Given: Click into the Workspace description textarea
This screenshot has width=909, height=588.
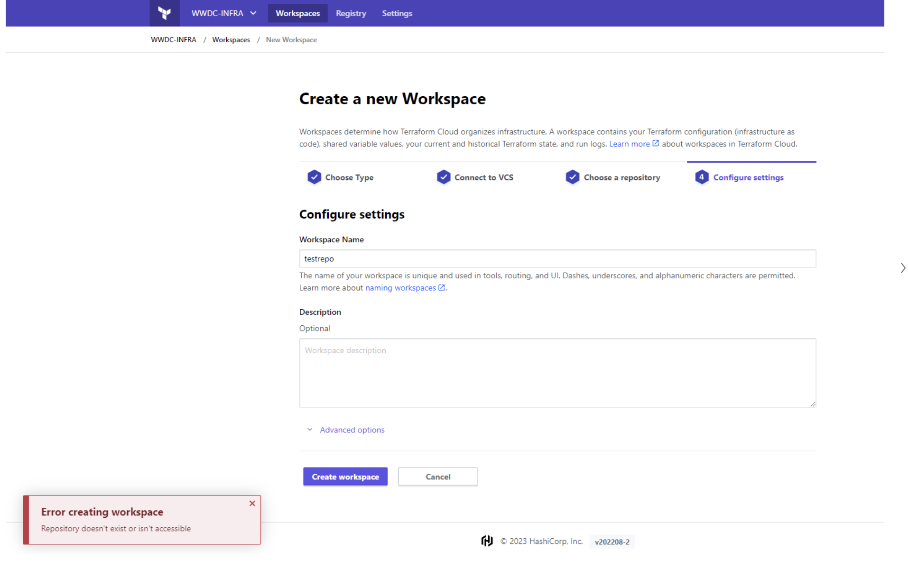Looking at the screenshot, I should coord(557,373).
